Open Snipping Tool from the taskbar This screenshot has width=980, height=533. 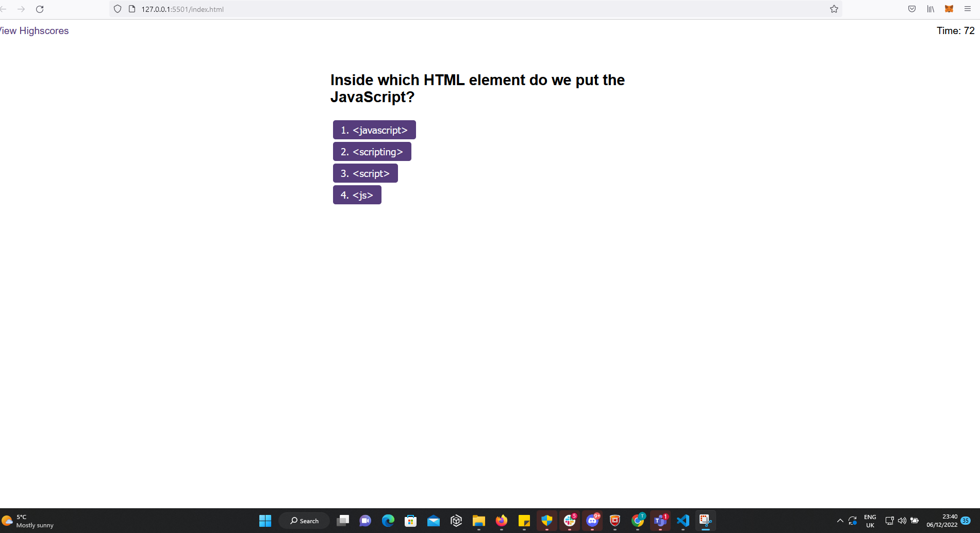[706, 521]
